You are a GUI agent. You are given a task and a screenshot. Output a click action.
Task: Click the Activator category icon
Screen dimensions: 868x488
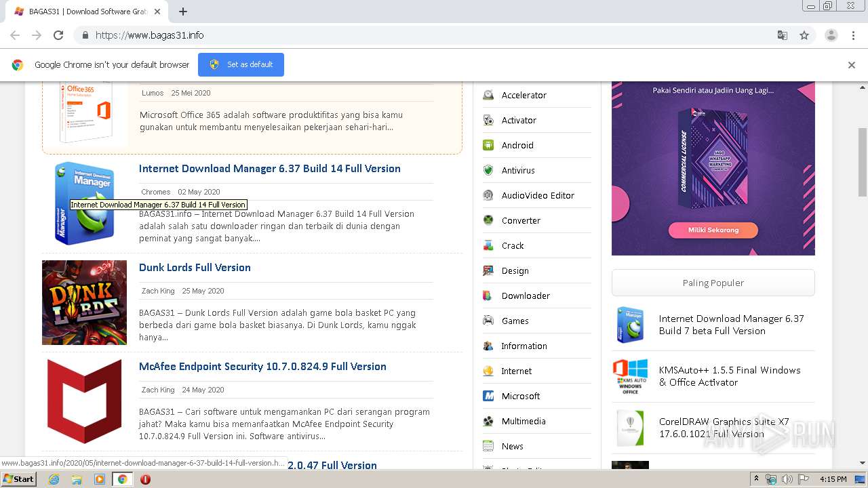[x=488, y=121]
